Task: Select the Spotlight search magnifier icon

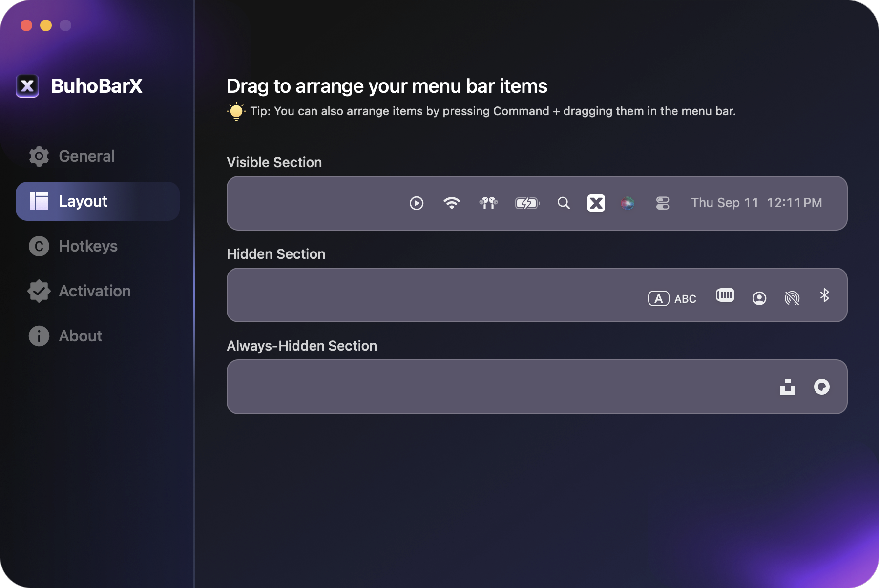Action: pos(564,203)
